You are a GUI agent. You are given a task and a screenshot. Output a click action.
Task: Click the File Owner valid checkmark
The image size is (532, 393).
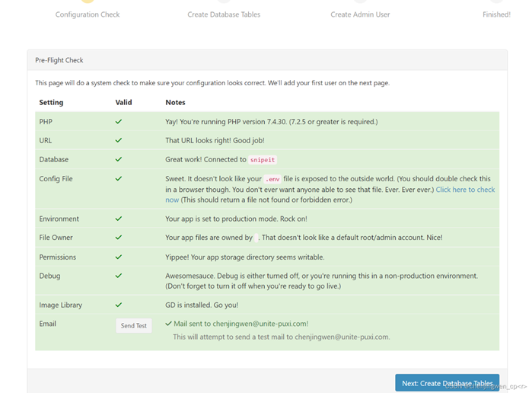119,238
